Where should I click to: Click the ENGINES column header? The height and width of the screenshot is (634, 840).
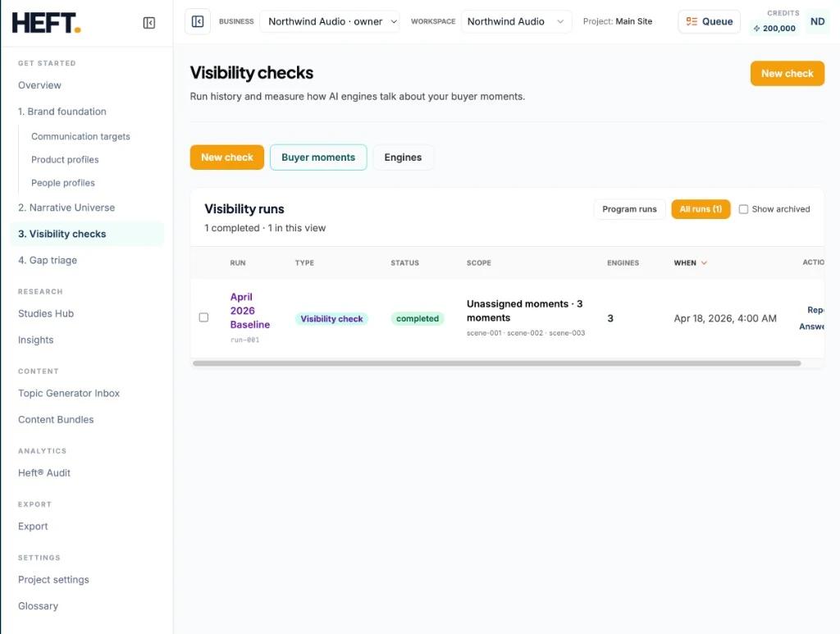pos(623,263)
